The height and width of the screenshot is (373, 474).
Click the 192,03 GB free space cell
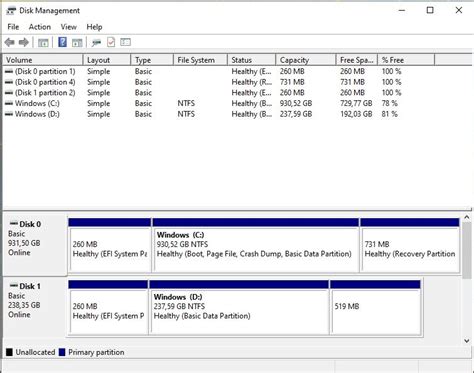(356, 114)
